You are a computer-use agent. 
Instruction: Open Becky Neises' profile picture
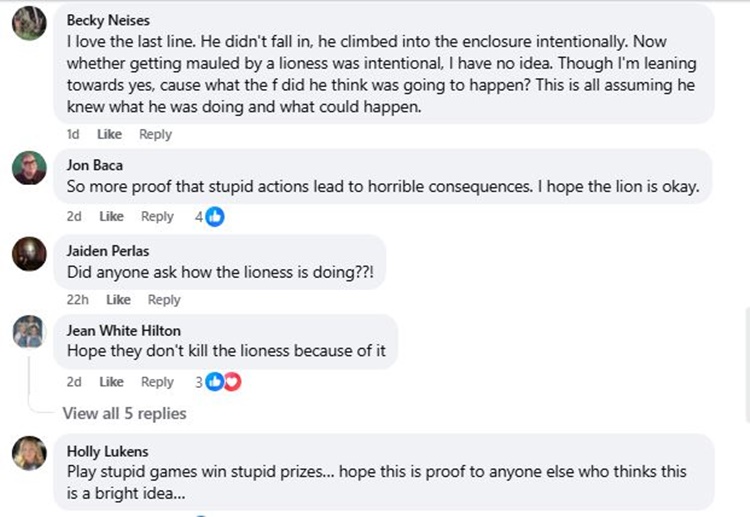tap(29, 22)
